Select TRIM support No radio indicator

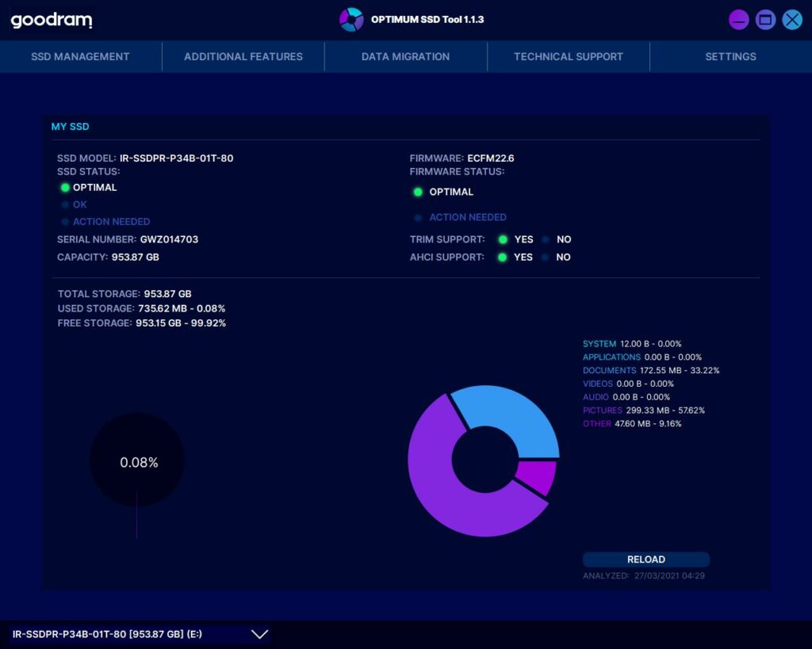pos(547,239)
